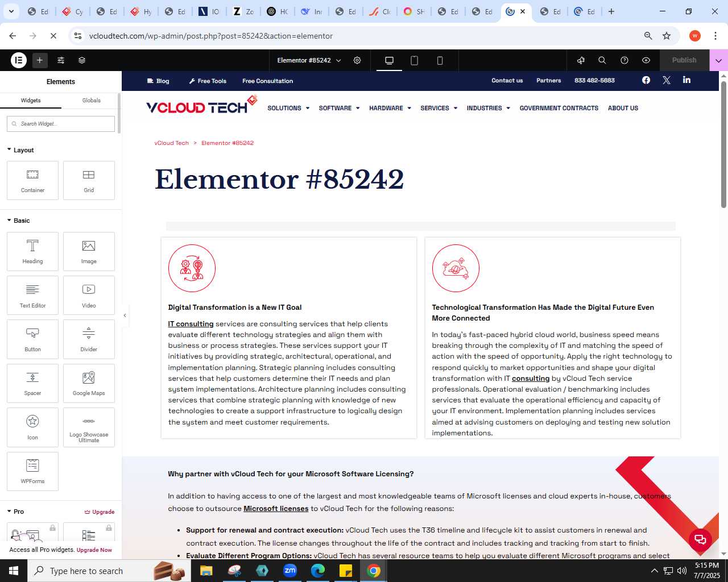Hide the widget panel with arrow
Viewport: 728px width, 582px height.
pyautogui.click(x=125, y=315)
